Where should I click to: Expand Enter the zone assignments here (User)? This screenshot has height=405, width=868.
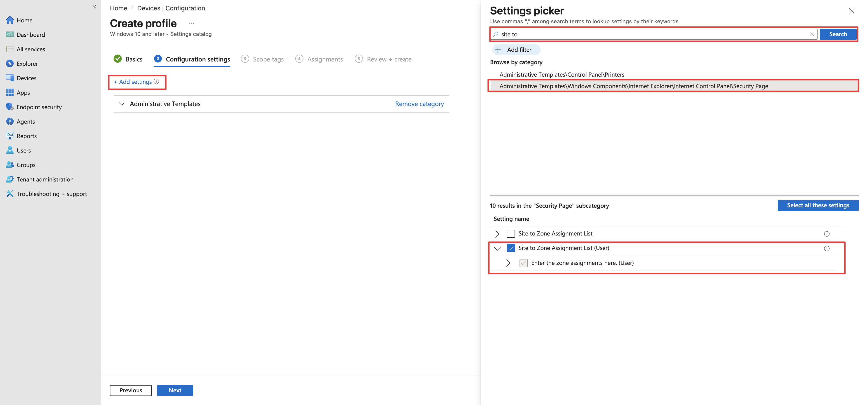508,263
